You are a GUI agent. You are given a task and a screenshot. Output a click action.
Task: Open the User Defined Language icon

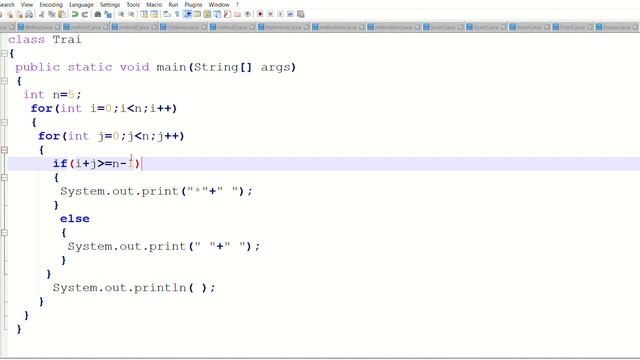click(x=197, y=14)
